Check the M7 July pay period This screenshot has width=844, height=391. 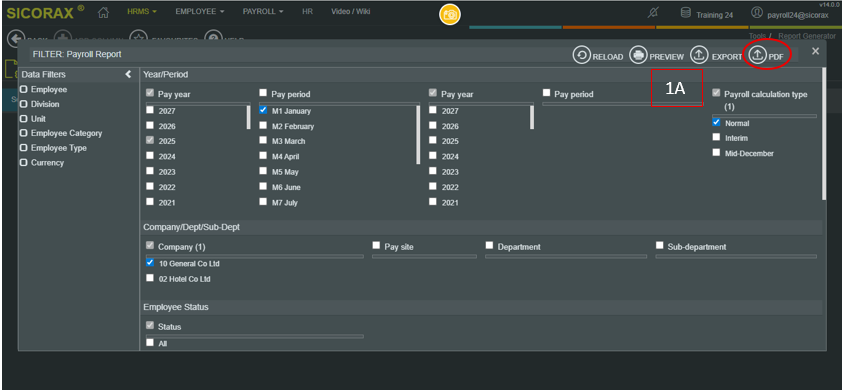pyautogui.click(x=263, y=201)
